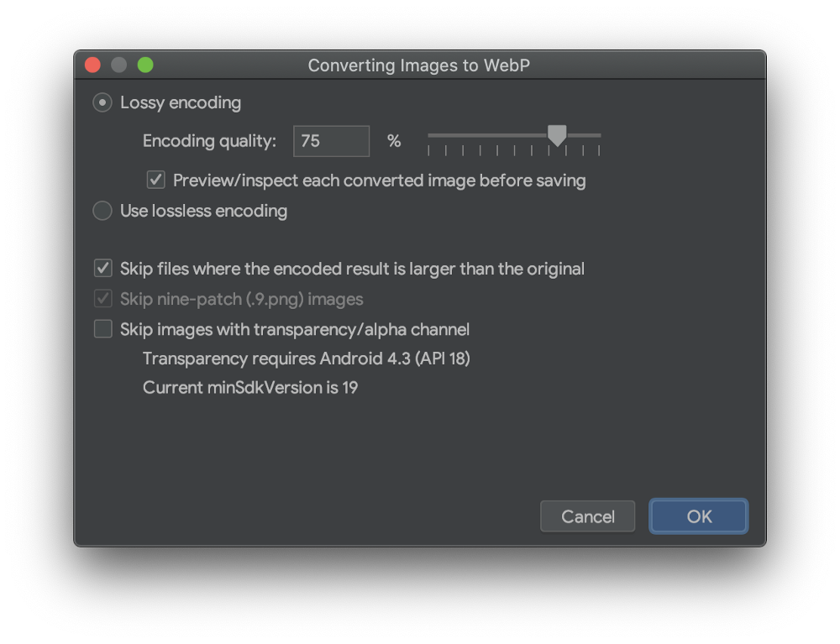Click the Transparency requires Android 4.3 note
The width and height of the screenshot is (840, 644).
click(306, 359)
